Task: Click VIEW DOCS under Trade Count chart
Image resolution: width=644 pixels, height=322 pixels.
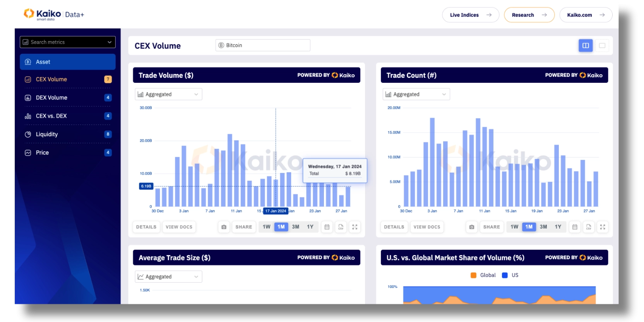Action: click(427, 227)
